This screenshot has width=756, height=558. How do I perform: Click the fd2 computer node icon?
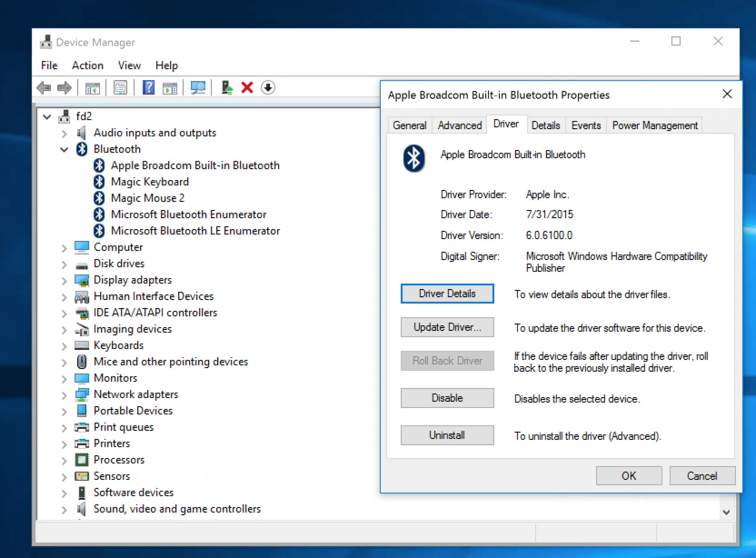[65, 116]
